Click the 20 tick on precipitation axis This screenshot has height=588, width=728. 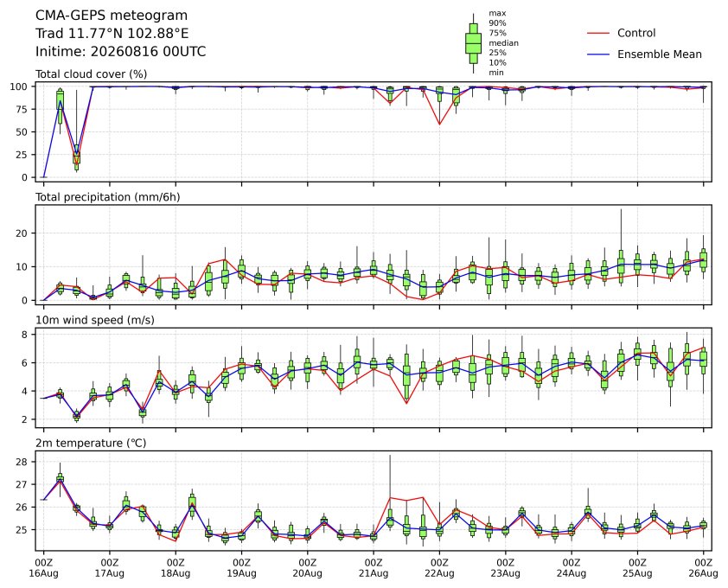pyautogui.click(x=22, y=233)
